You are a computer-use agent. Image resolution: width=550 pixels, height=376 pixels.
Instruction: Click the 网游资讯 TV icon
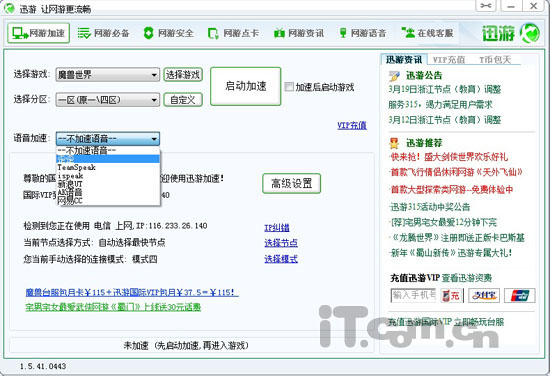[279, 33]
